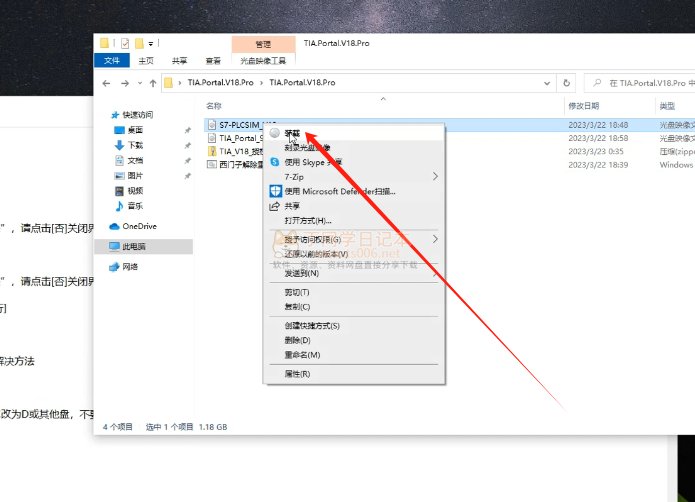Open the 7-Zip submenu
The width and height of the screenshot is (695, 502).
coord(355,177)
